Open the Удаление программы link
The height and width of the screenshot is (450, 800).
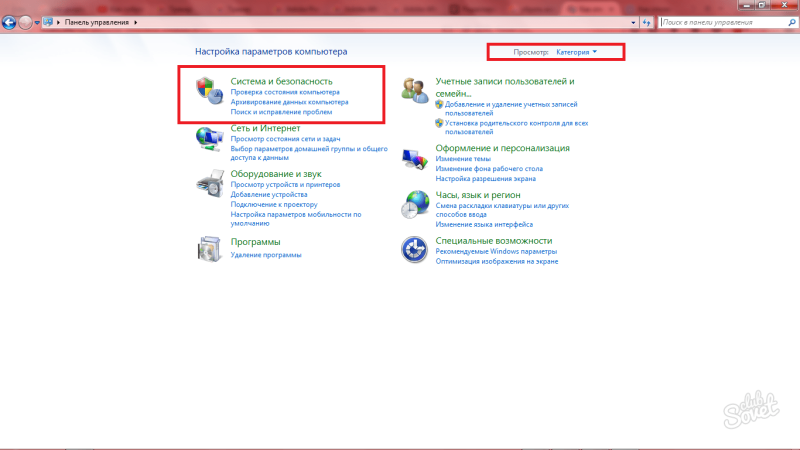pyautogui.click(x=266, y=255)
